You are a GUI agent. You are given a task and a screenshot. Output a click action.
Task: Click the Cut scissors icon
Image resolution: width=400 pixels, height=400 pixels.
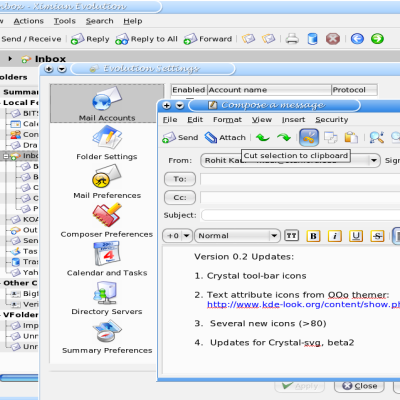click(309, 137)
